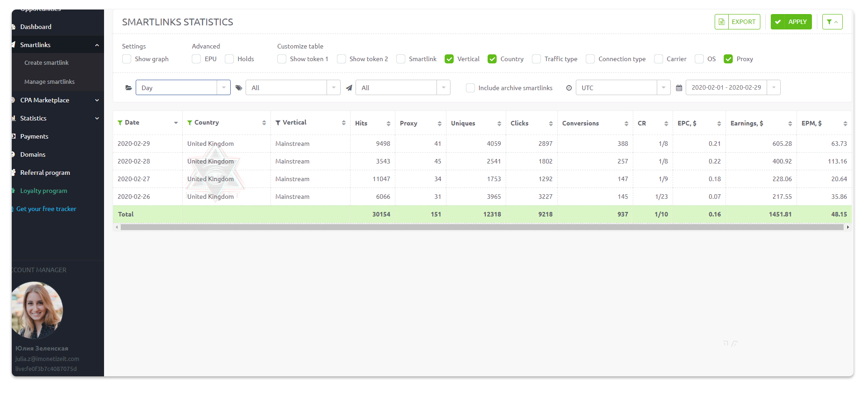Open the date range 2020-02-01 - 2020-02-29 picker
This screenshot has width=868, height=394.
click(x=733, y=87)
